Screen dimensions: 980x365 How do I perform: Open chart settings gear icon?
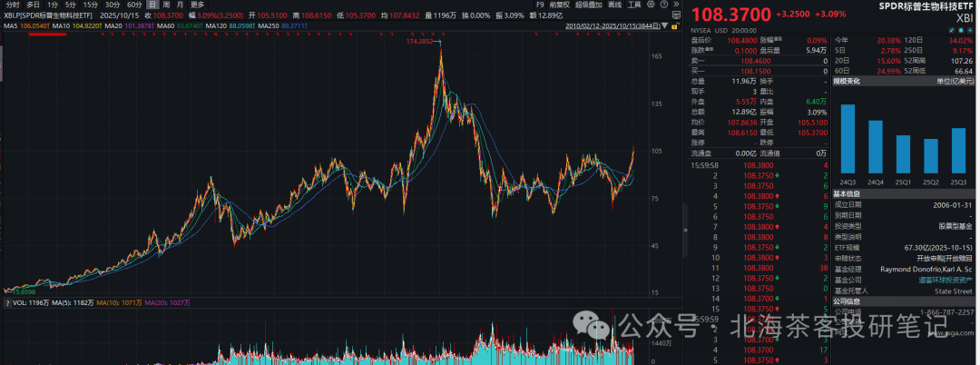651,5
